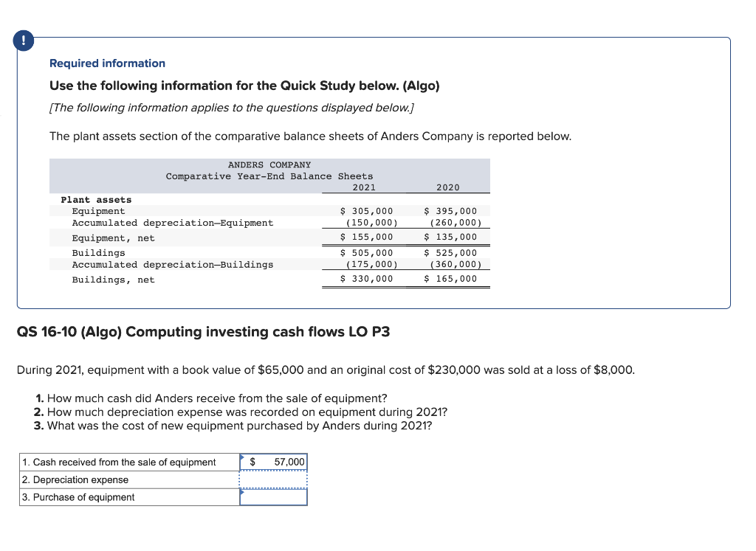Image resolution: width=756 pixels, height=551 pixels.
Task: Select 2020 Equipment net value $ 135,000
Action: click(x=450, y=237)
